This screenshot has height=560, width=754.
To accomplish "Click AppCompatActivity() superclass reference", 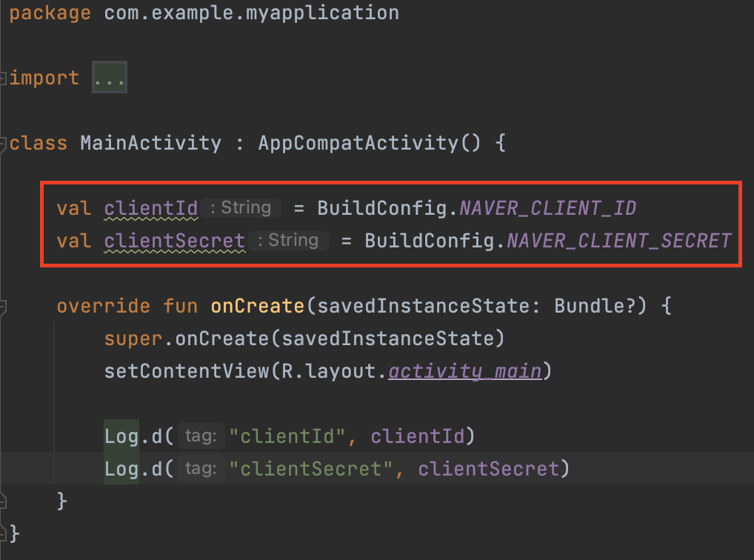I will [x=370, y=143].
